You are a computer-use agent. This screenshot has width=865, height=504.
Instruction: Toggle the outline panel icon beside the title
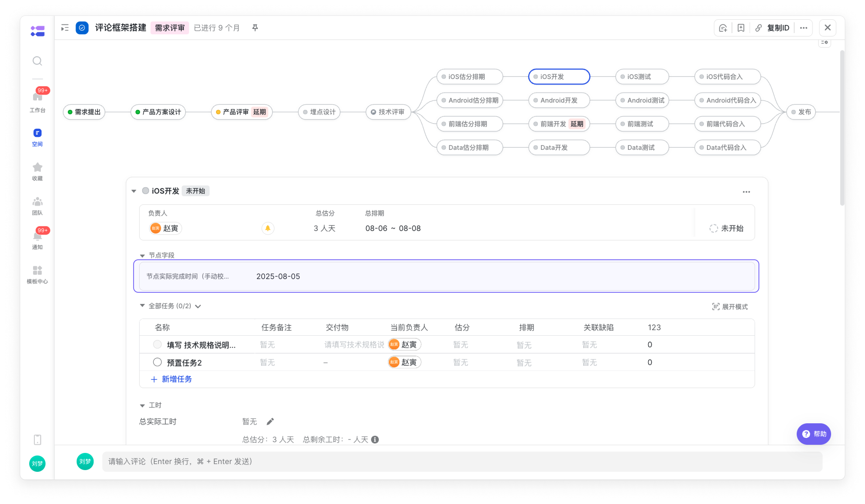[x=65, y=28]
